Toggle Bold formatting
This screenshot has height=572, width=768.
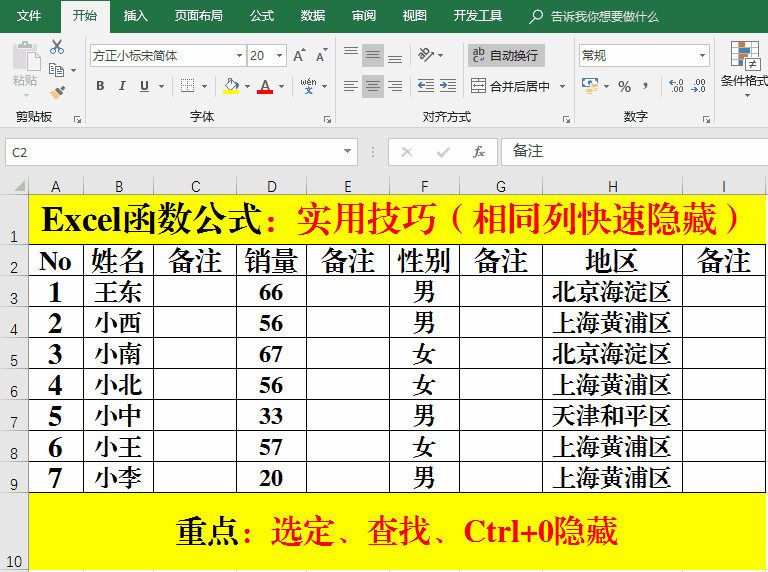(100, 87)
